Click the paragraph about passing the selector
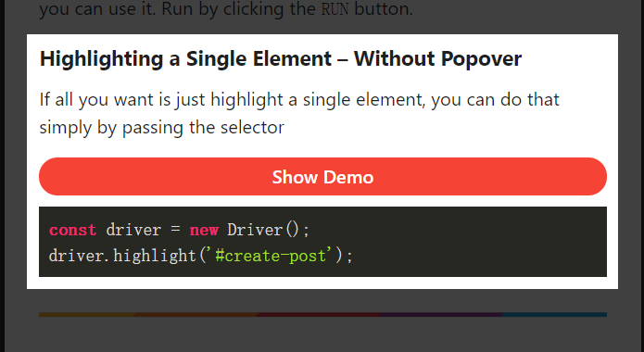The height and width of the screenshot is (352, 644). coord(299,113)
